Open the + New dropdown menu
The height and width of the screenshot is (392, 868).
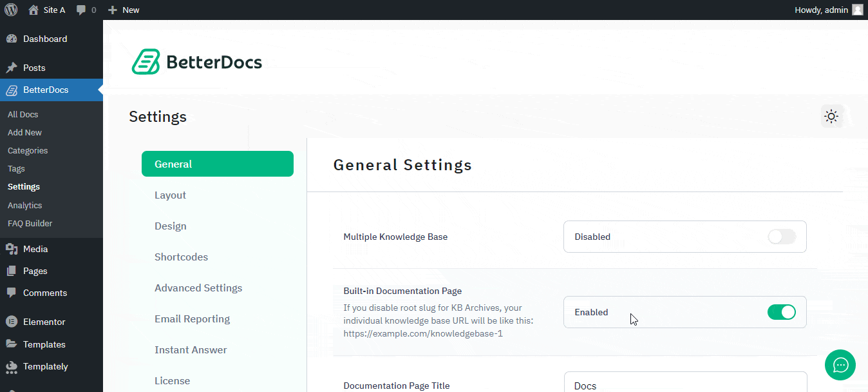tap(123, 10)
